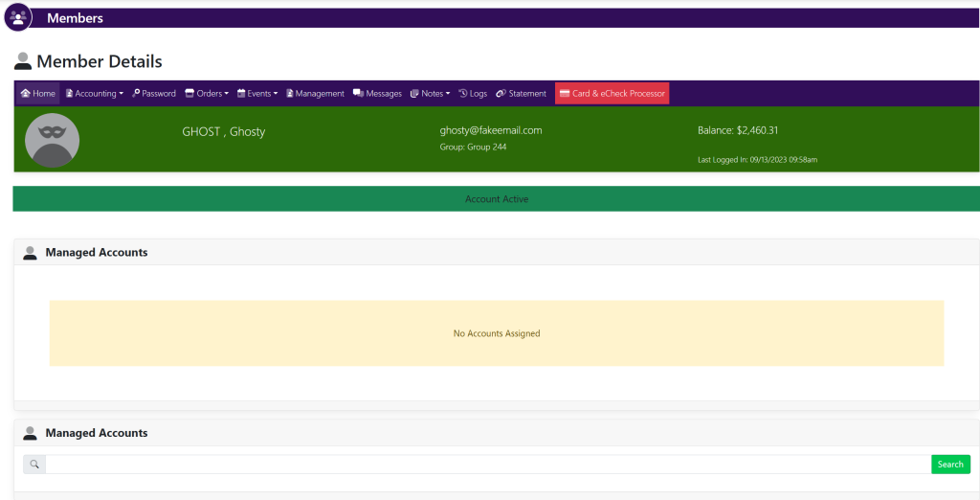
Task: Open the member Statement
Action: [x=522, y=94]
